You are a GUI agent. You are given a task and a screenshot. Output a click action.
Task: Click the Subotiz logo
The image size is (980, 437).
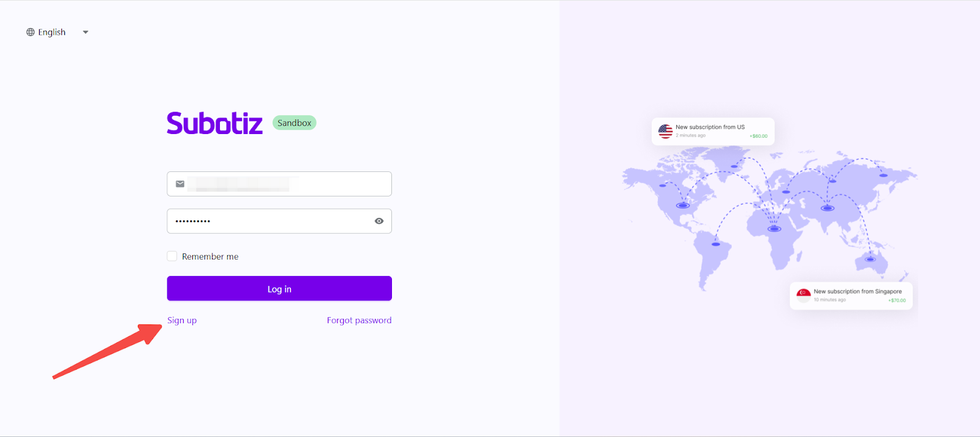coord(214,123)
